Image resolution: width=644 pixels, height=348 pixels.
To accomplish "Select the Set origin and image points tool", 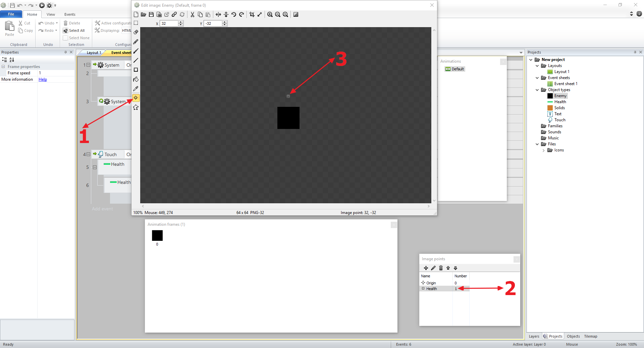I will click(136, 98).
